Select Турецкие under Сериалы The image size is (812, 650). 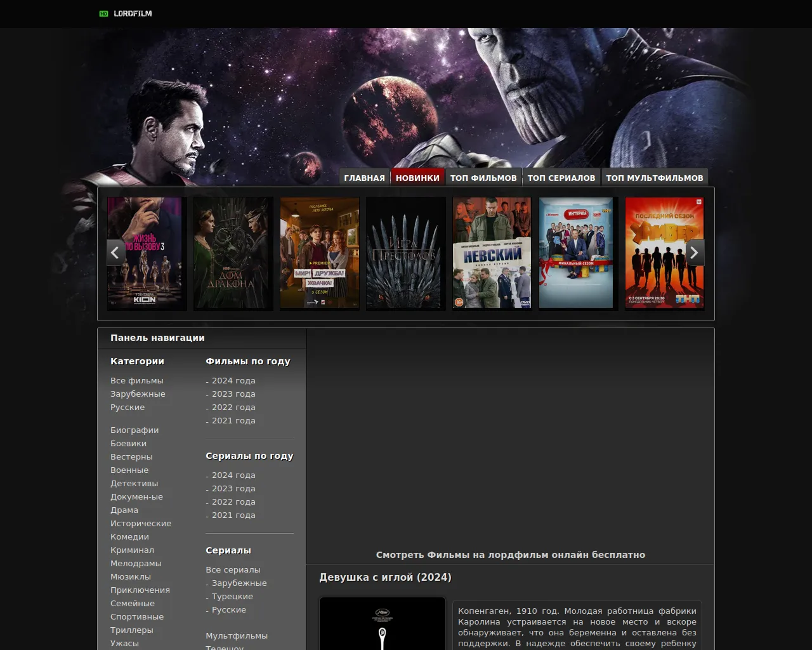[232, 597]
